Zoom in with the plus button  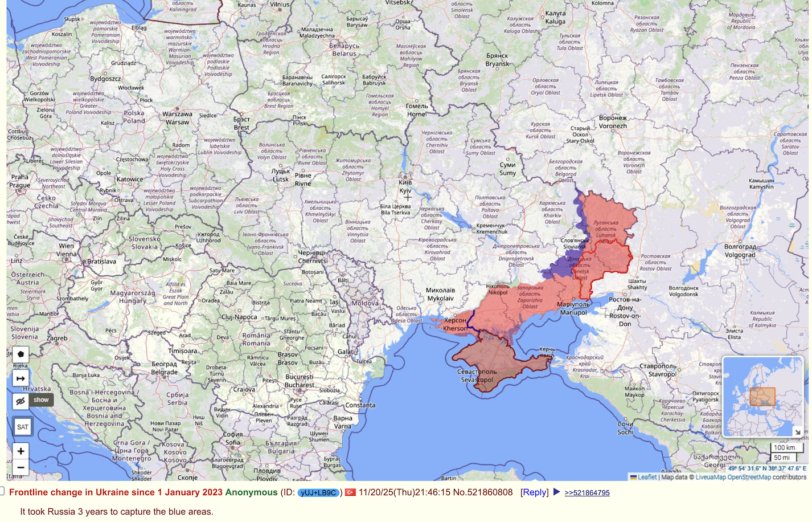[20, 451]
